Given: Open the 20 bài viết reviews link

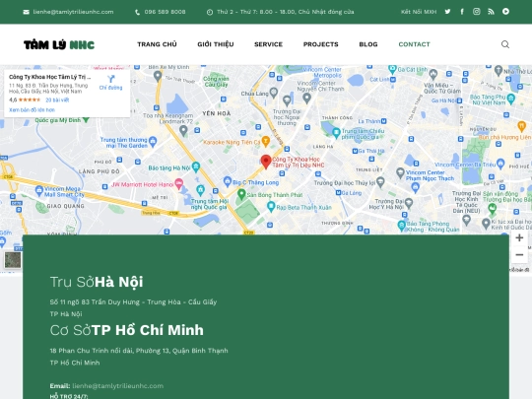Looking at the screenshot, I should pyautogui.click(x=57, y=100).
